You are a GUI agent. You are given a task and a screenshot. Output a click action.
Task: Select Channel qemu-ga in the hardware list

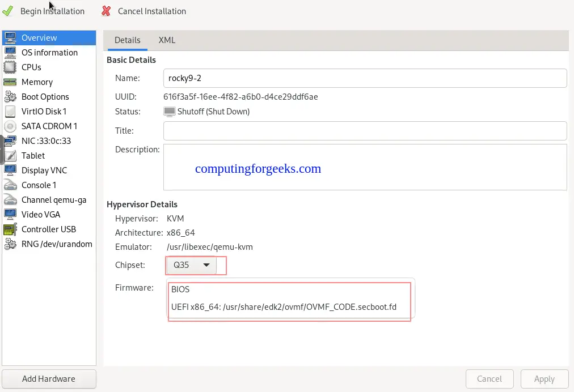(x=49, y=199)
